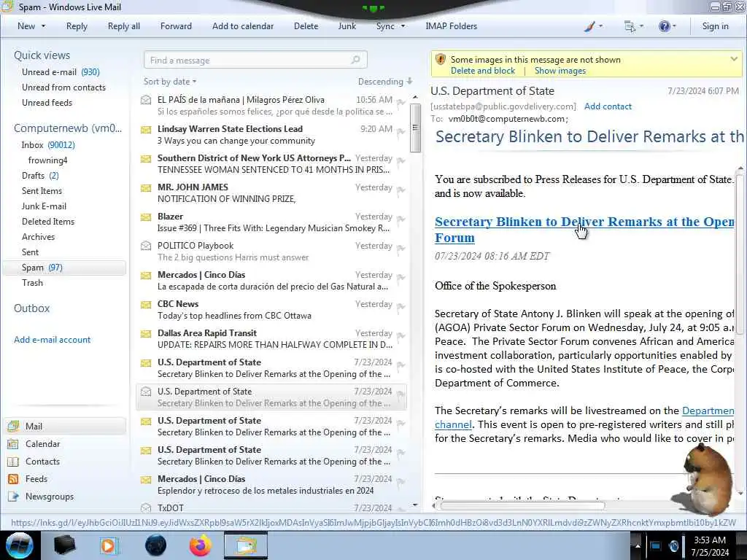The height and width of the screenshot is (560, 747).
Task: Open the colorizer paintbrush icon
Action: tap(589, 27)
